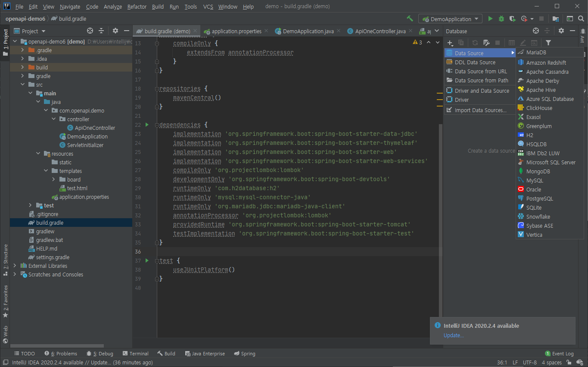588x367 pixels.
Task: Expand Scratches and Consoles node
Action: tap(15, 274)
